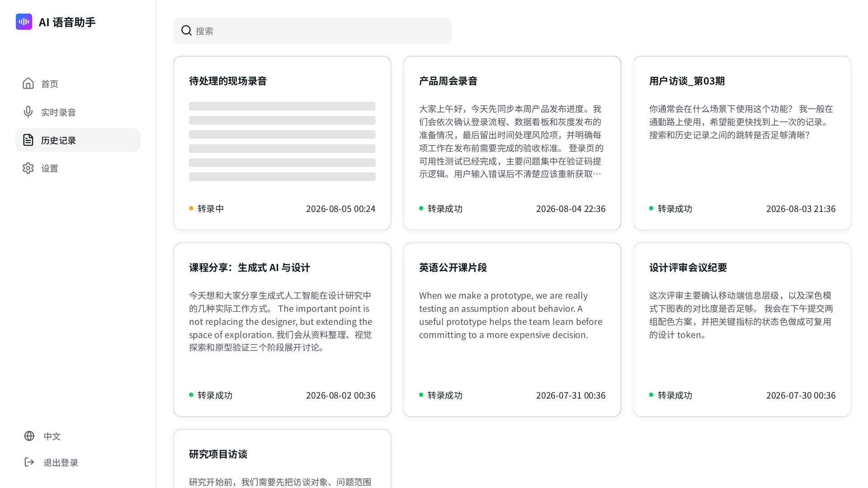Open the 待处理的现场录音 card title
The image size is (868, 488).
pos(228,81)
